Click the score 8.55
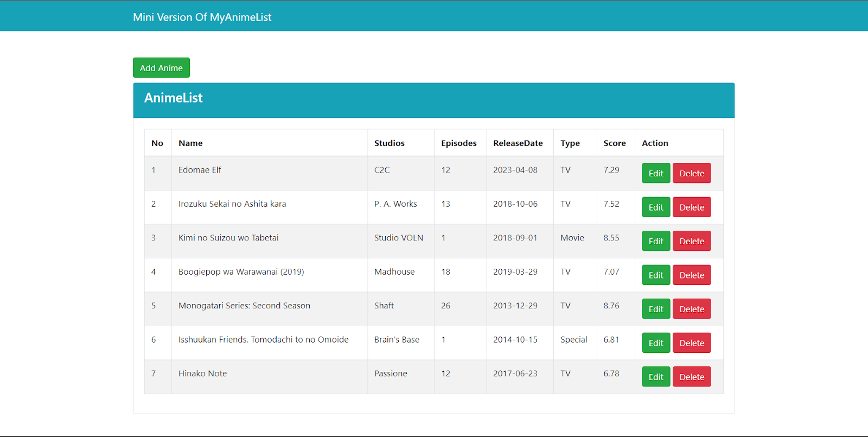The width and height of the screenshot is (868, 437). pos(611,238)
